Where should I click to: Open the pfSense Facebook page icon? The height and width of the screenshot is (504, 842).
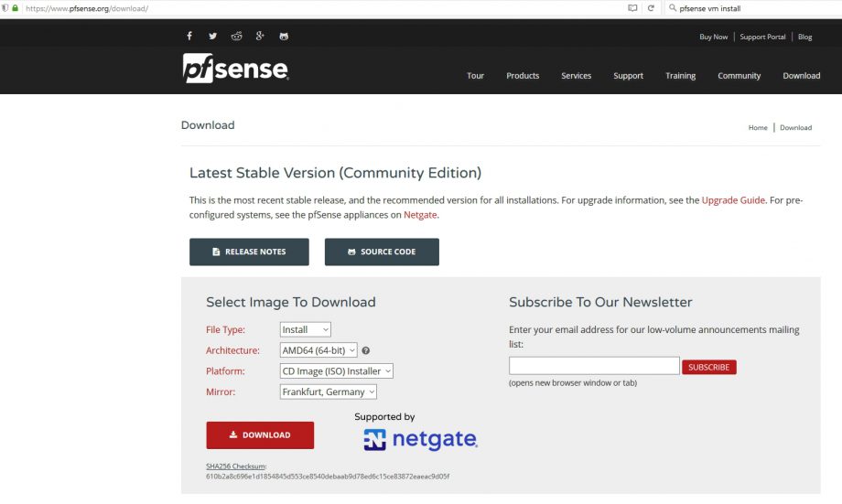(x=189, y=36)
